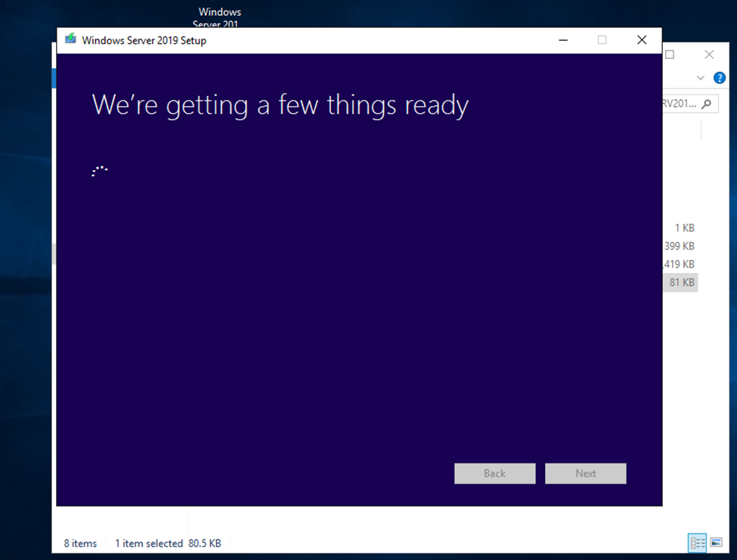
Task: Click the disabled maximize button of Setup
Action: pos(602,40)
